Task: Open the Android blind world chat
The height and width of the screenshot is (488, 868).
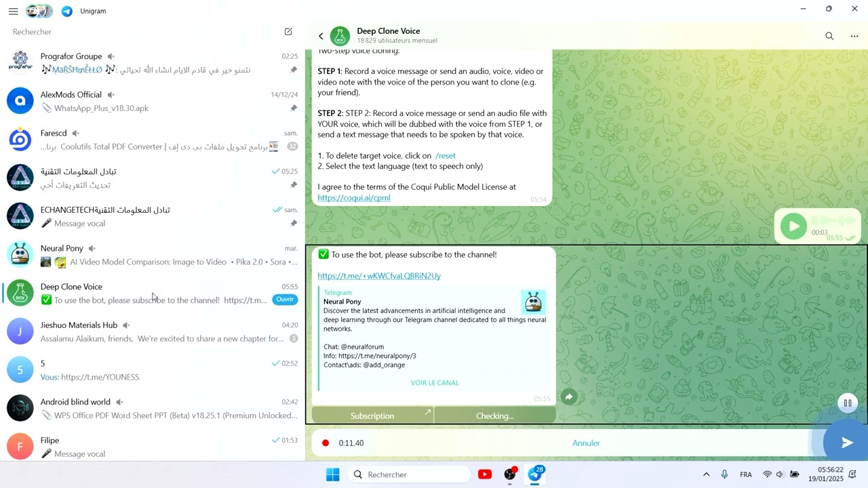Action: click(x=153, y=408)
